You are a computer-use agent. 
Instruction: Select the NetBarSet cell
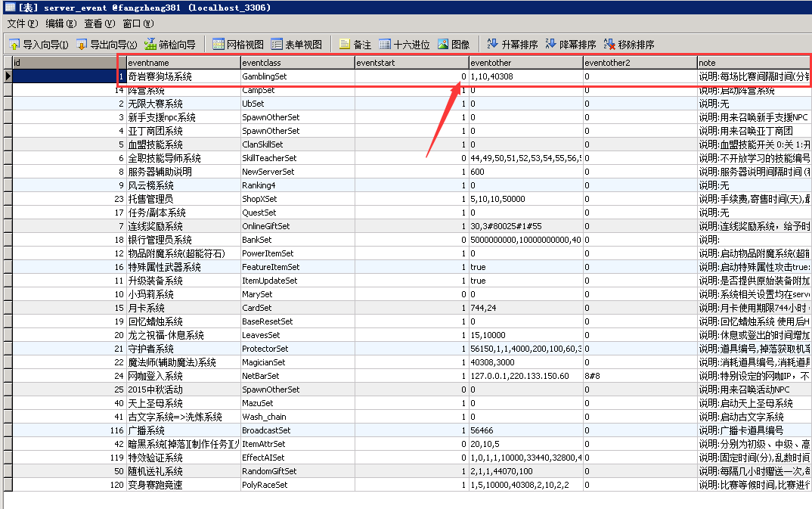pyautogui.click(x=298, y=376)
